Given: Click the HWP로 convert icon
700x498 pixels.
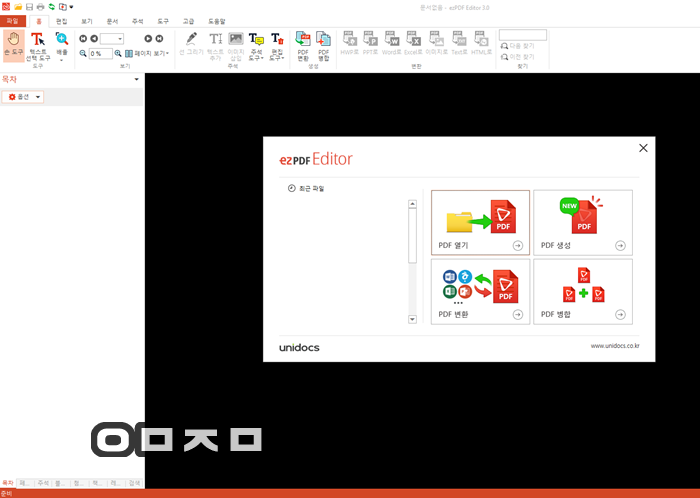Looking at the screenshot, I should click(x=350, y=44).
